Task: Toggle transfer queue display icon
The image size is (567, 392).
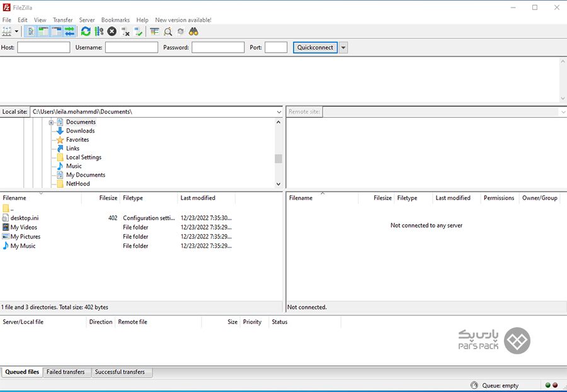Action: pyautogui.click(x=69, y=32)
